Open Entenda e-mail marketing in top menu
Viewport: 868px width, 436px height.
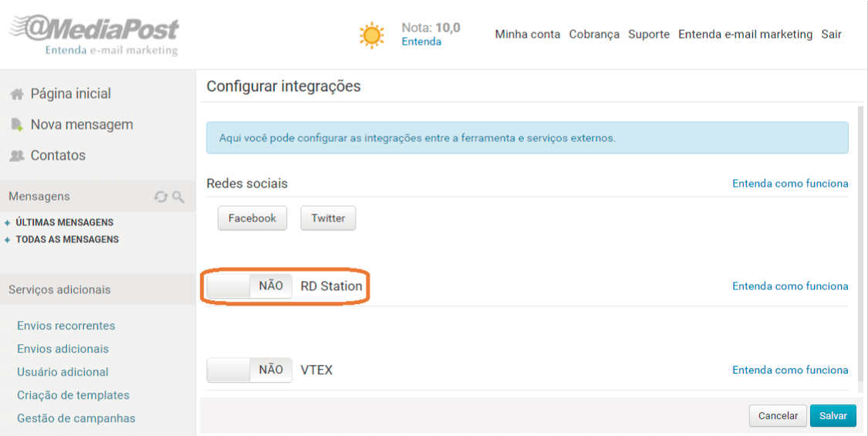click(745, 35)
